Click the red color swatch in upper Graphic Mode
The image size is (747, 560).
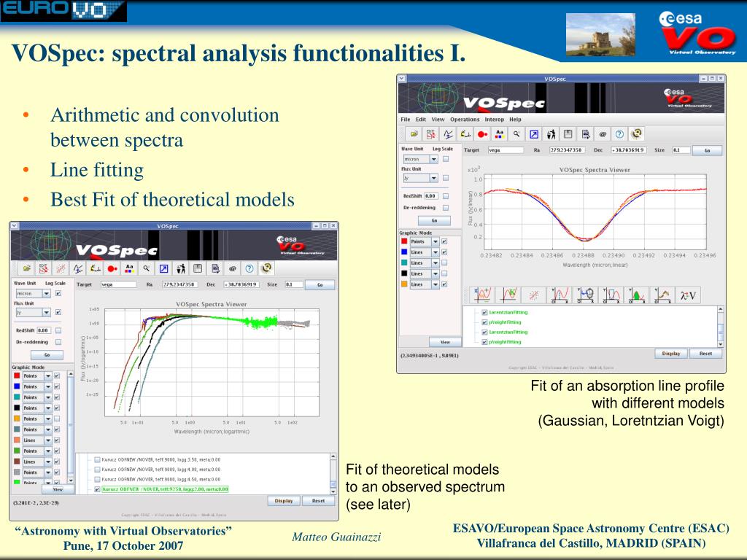tap(404, 241)
